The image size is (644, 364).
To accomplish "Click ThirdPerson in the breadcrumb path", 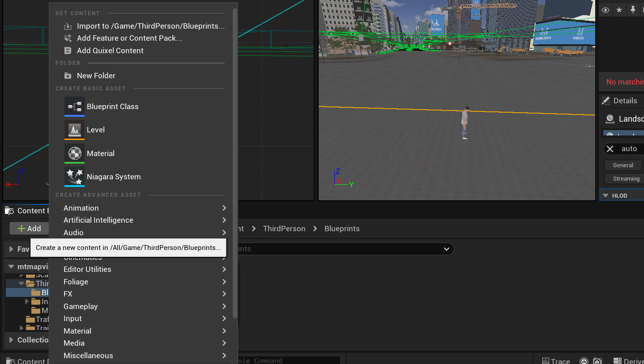I will (x=284, y=229).
